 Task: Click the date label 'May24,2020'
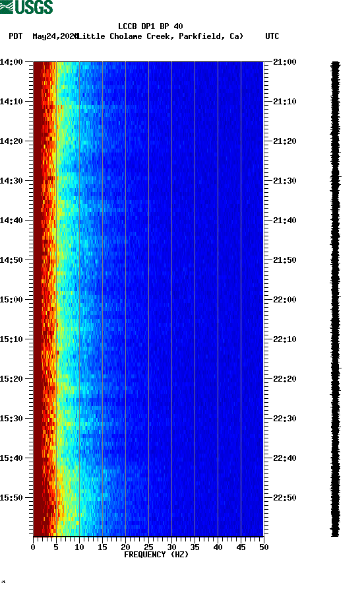click(55, 36)
